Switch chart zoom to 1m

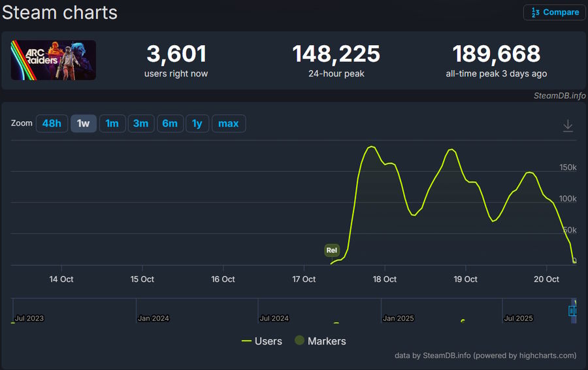(x=112, y=124)
